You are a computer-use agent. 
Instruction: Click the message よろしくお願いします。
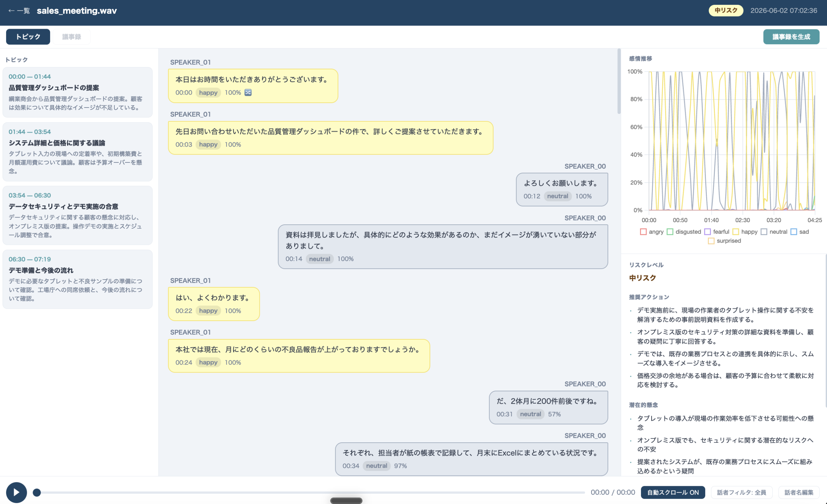point(561,189)
